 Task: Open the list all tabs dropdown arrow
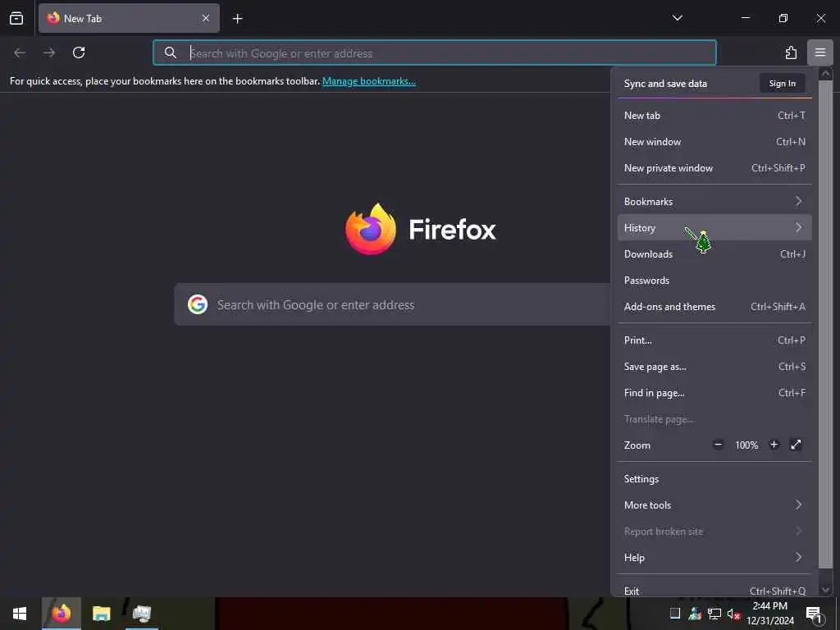[x=677, y=18]
